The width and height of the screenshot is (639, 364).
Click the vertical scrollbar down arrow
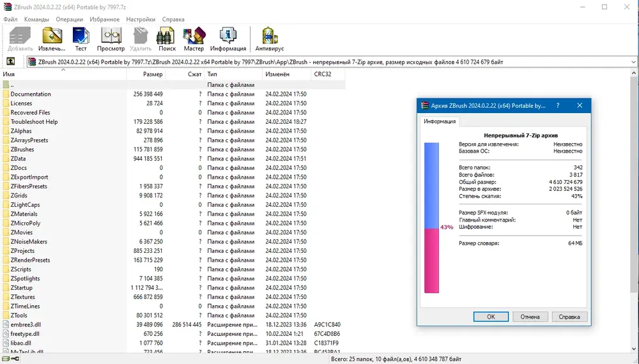point(634,349)
